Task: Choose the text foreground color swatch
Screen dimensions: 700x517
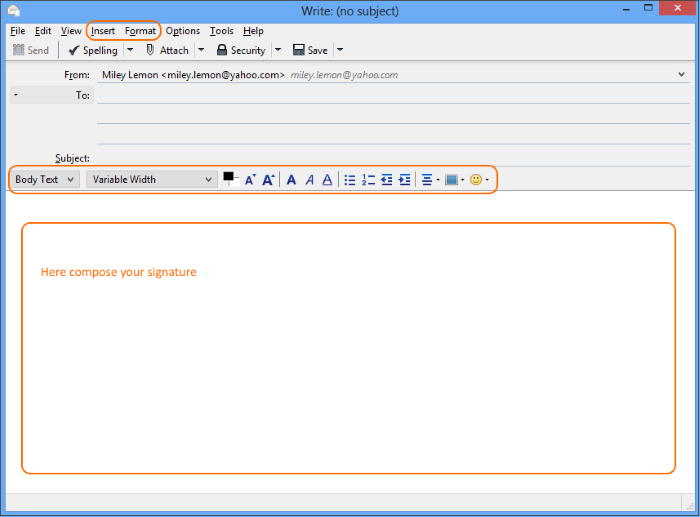Action: click(229, 177)
